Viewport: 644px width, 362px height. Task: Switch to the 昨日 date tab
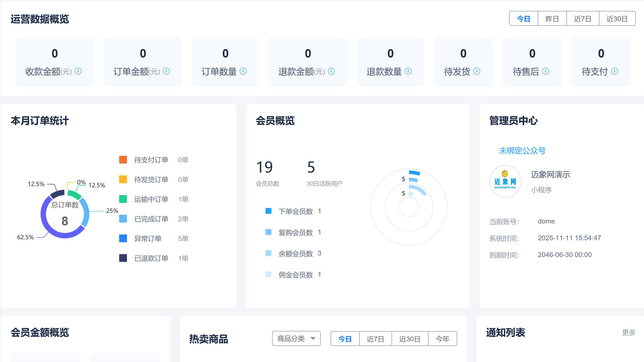pos(552,18)
